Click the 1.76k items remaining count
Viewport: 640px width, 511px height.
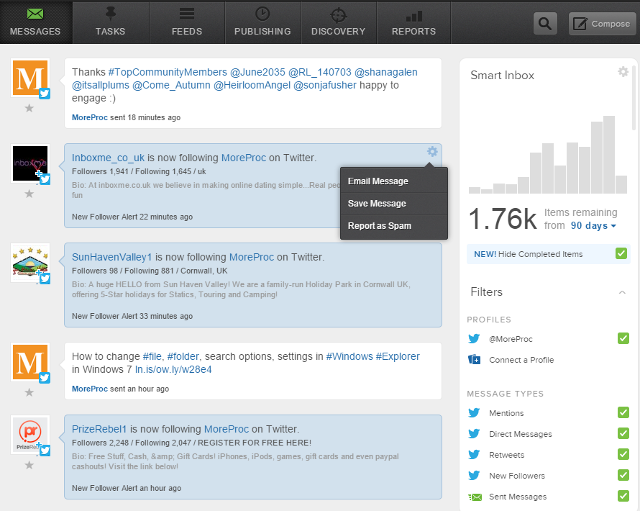(x=502, y=219)
